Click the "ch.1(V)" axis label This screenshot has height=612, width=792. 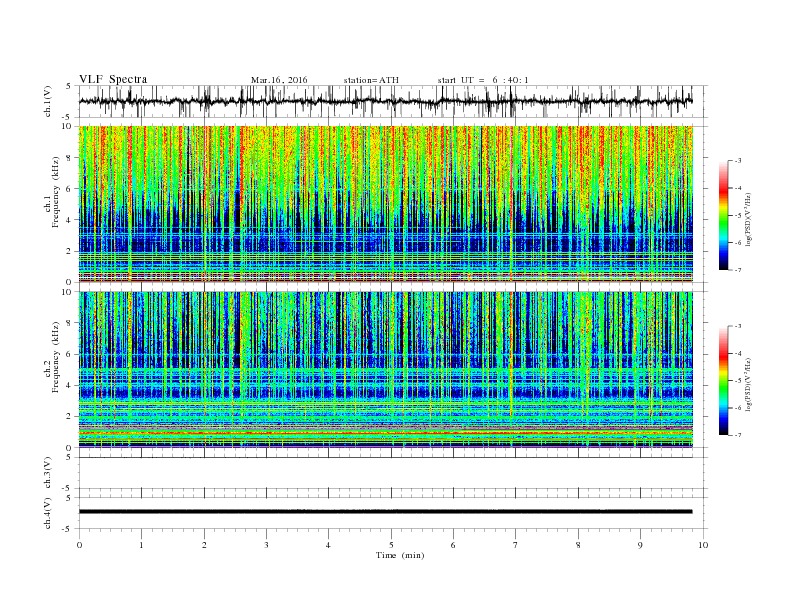point(48,101)
